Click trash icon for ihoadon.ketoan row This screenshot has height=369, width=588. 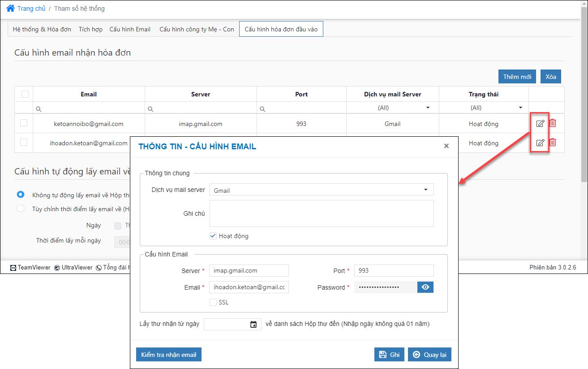tap(553, 143)
